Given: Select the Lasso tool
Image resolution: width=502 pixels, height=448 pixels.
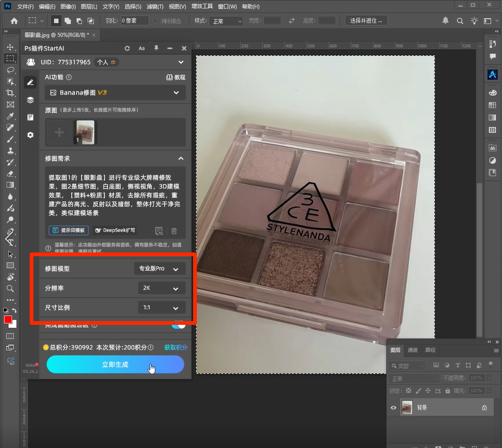Looking at the screenshot, I should pyautogui.click(x=11, y=70).
